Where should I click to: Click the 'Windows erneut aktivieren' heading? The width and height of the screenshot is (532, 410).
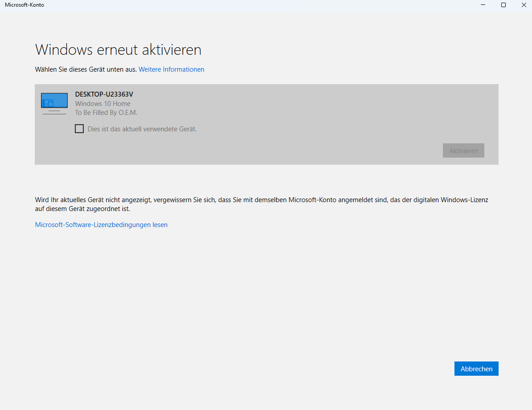point(118,50)
